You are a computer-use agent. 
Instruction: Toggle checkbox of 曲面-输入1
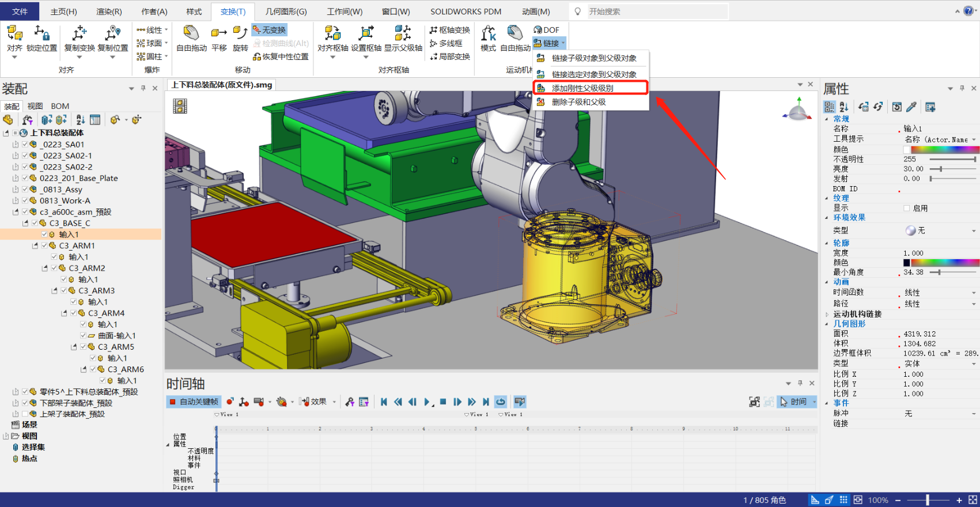(x=83, y=335)
